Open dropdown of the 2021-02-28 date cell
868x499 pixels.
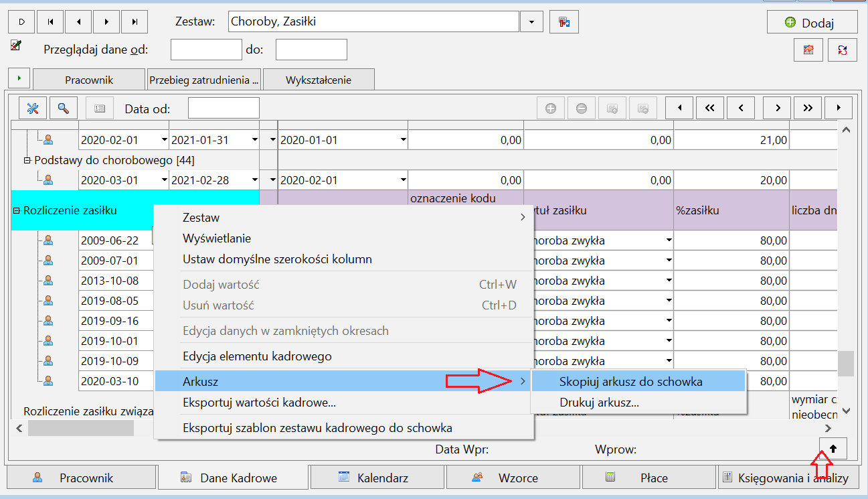[x=254, y=180]
